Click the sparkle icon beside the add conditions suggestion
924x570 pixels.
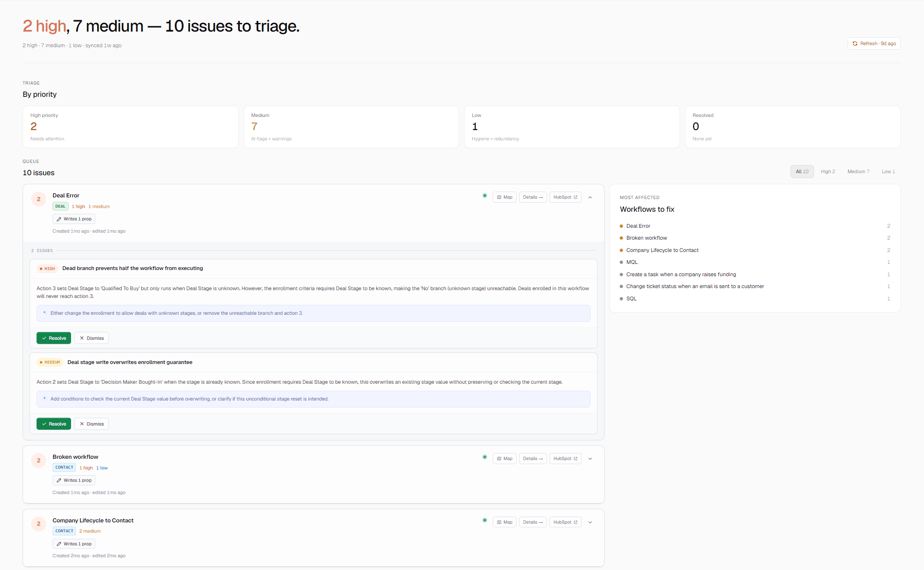[45, 398]
